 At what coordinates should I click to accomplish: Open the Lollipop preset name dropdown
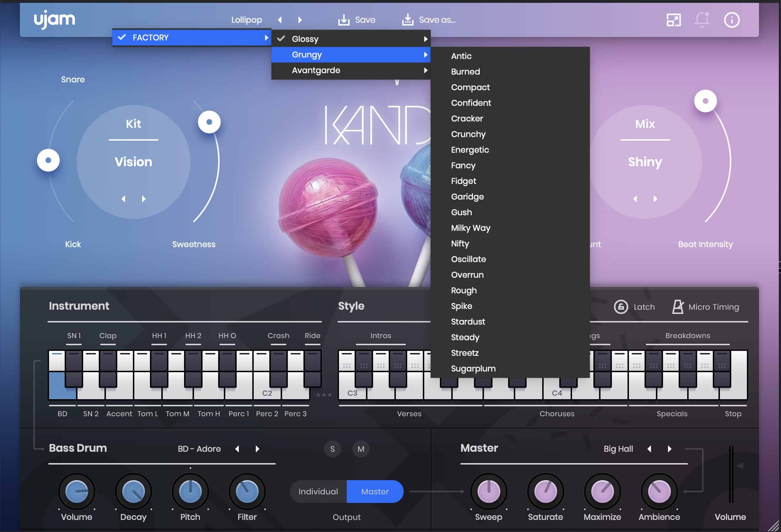(x=247, y=20)
